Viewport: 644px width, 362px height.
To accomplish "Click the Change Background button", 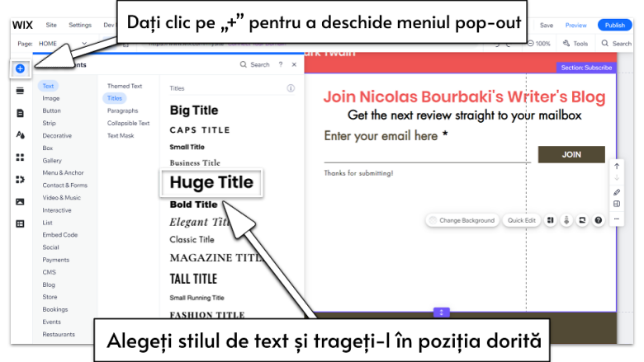I will [x=462, y=220].
